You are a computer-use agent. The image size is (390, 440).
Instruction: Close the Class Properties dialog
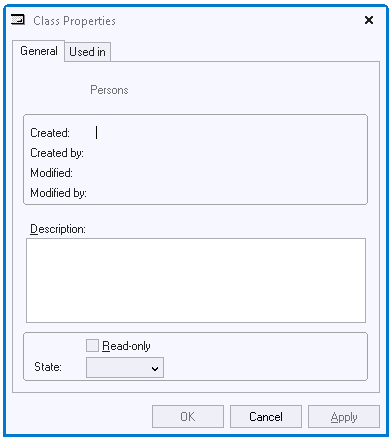(369, 20)
